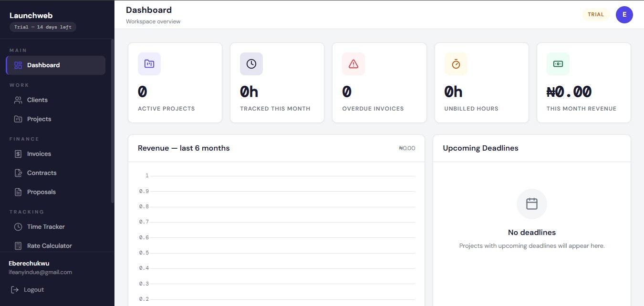Click the Dashboard grid icon in sidebar

coord(18,65)
